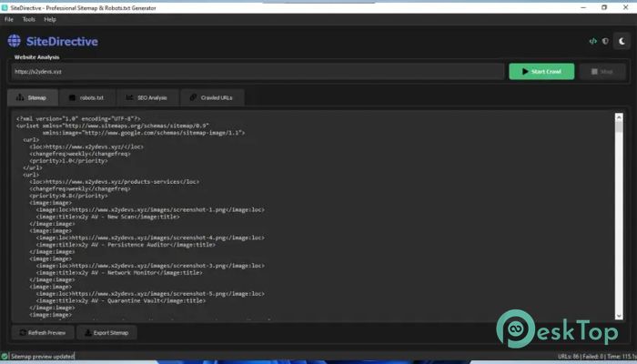Click the priority 1.0 line
Screen dimensions: 637x364
coord(68,160)
